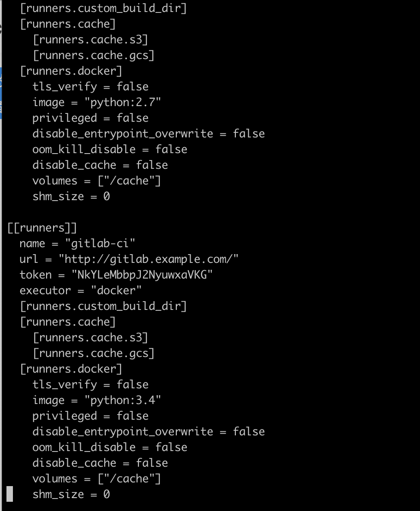Click the name = "gitlab-ci" line

tap(77, 244)
